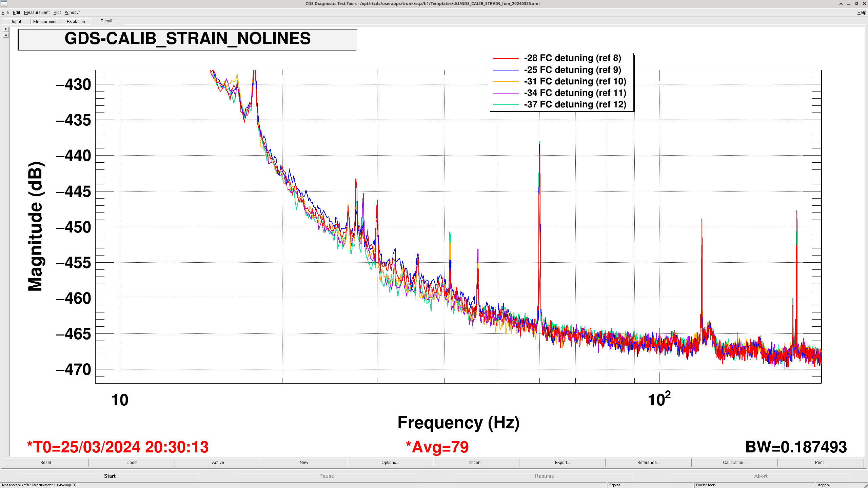
Task: Click the up-arrow panel collapse icon
Action: coord(6,35)
